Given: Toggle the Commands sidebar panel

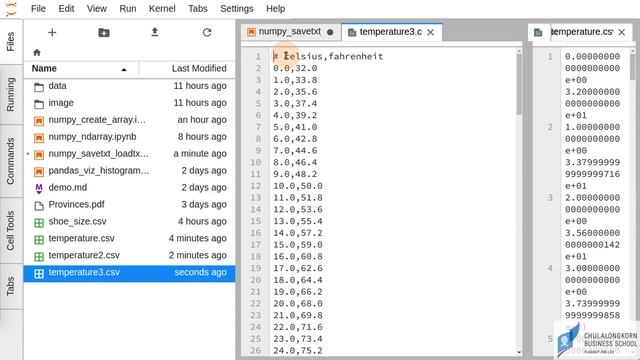Looking at the screenshot, I should point(11,161).
